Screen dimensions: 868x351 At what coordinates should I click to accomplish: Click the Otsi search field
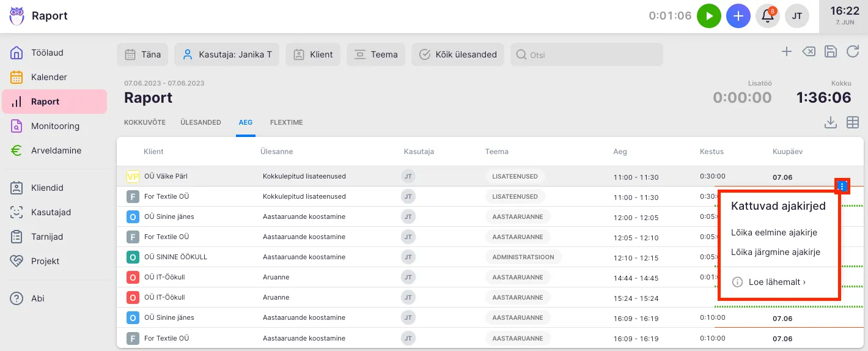587,54
